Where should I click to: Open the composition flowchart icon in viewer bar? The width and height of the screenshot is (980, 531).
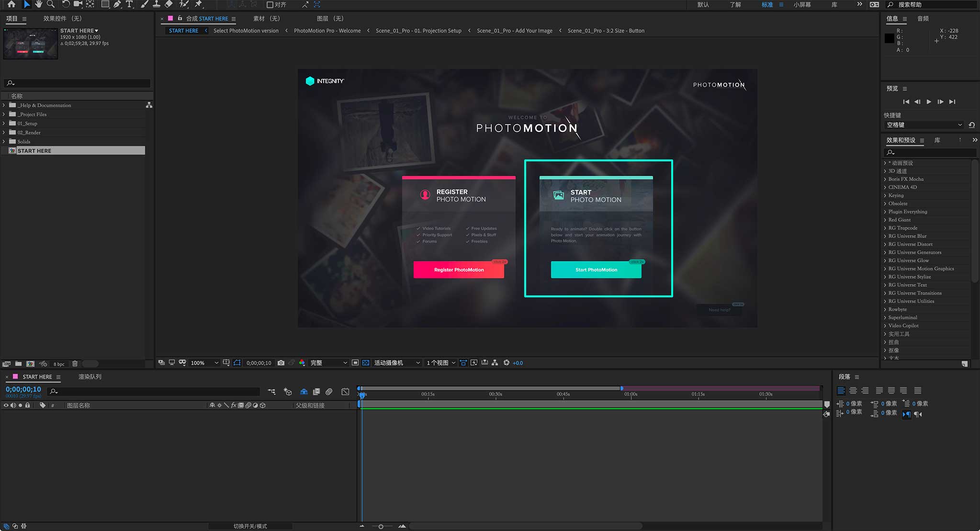[495, 363]
